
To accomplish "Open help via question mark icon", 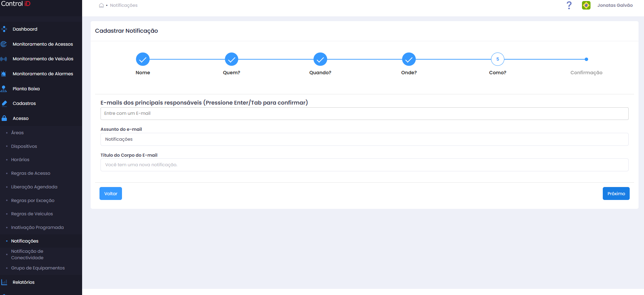I will click(x=569, y=5).
